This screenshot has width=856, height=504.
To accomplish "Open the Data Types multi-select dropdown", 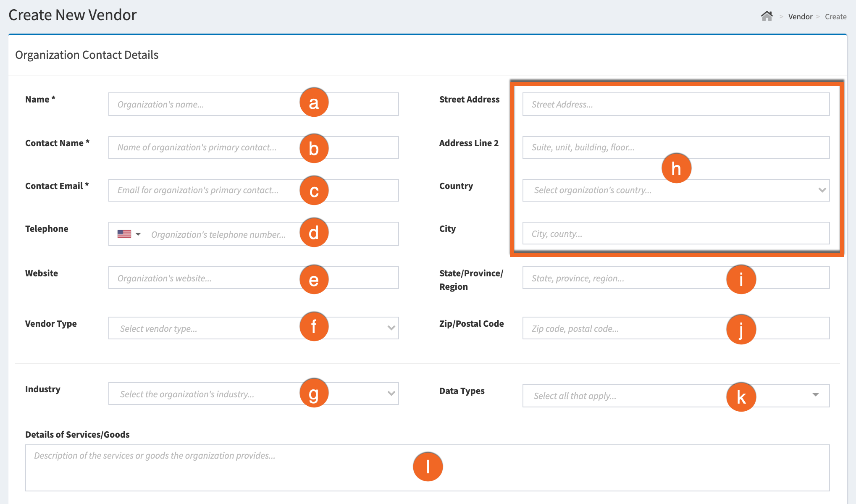I will pos(815,395).
